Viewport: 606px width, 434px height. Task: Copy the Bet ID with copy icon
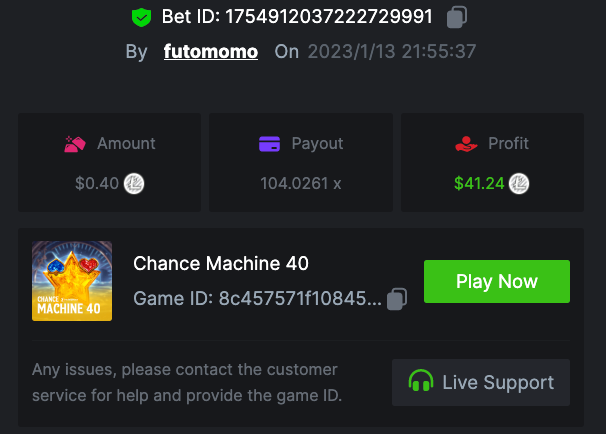(456, 17)
